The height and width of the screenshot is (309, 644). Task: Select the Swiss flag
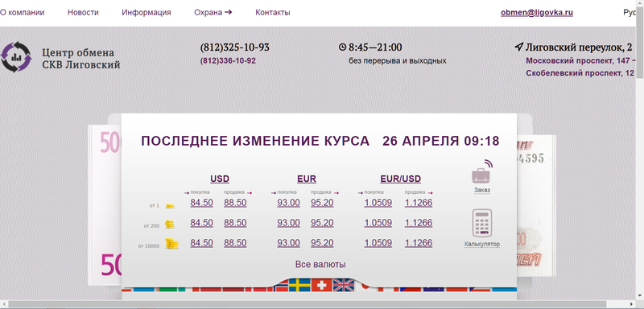[x=321, y=285]
